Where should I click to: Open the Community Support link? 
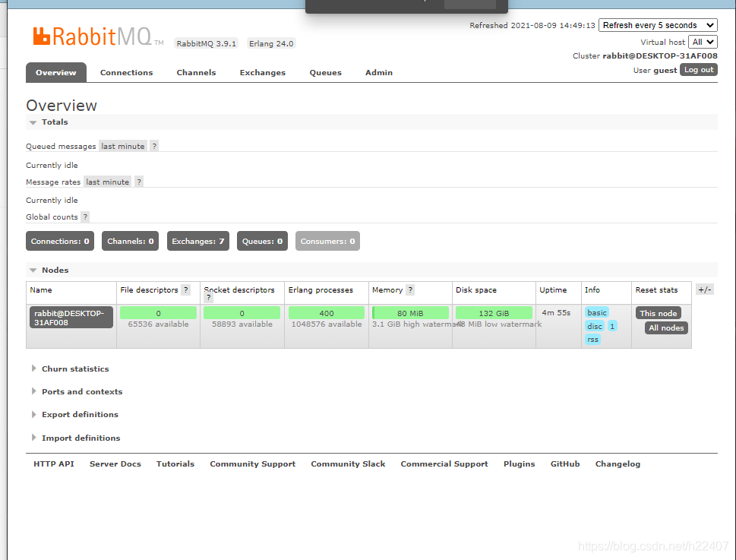click(252, 464)
